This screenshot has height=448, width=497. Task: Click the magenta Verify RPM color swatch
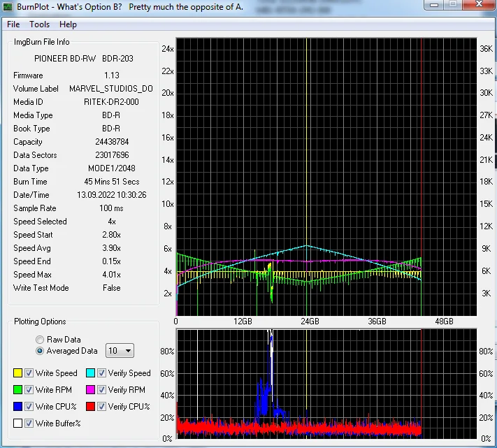point(90,390)
